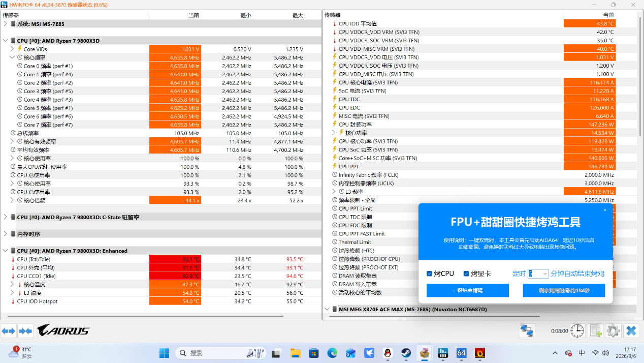Screen dimensions: 644x363
Task: Click the 最大 column header
Action: (x=279, y=15)
